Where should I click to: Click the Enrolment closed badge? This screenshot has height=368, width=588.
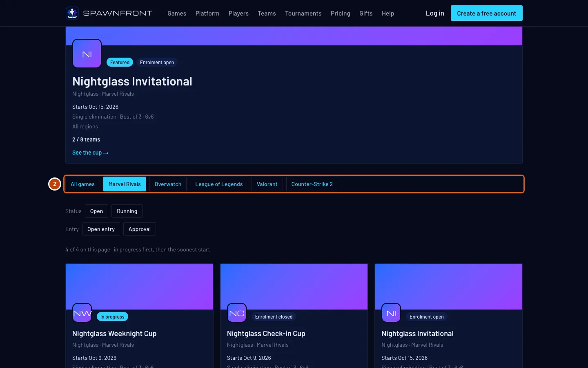pos(274,316)
